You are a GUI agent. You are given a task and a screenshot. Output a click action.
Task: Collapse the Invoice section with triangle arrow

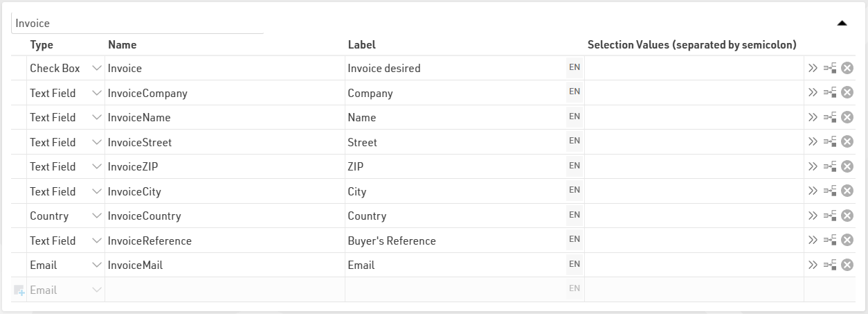coord(842,23)
